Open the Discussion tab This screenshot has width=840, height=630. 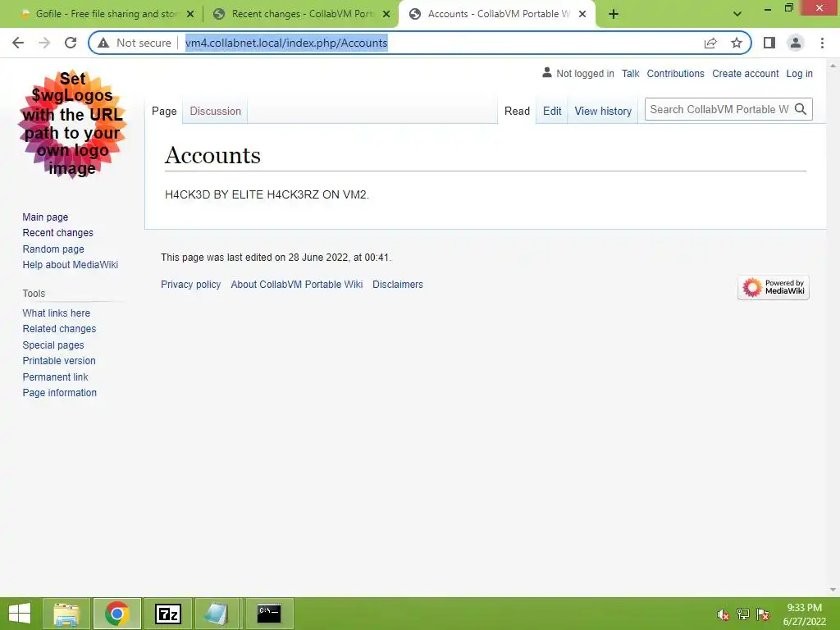pyautogui.click(x=216, y=111)
